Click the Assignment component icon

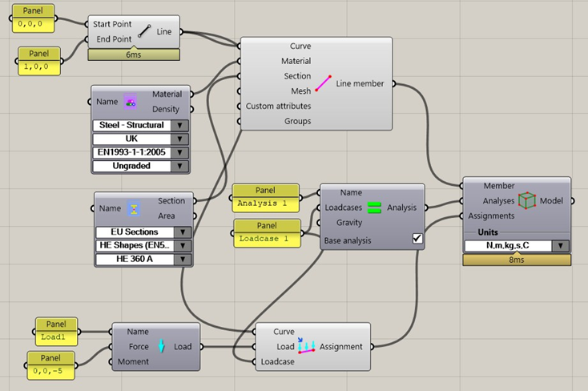click(x=307, y=346)
